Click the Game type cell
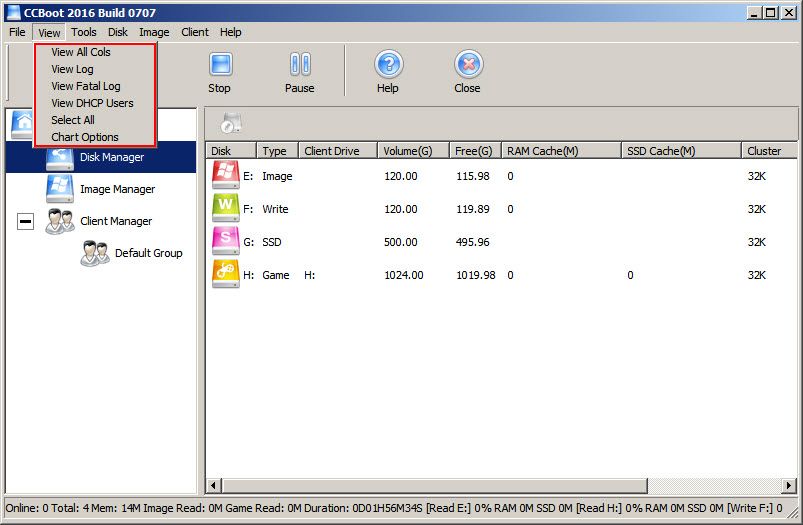Viewport: 803px width, 525px height. pos(276,275)
